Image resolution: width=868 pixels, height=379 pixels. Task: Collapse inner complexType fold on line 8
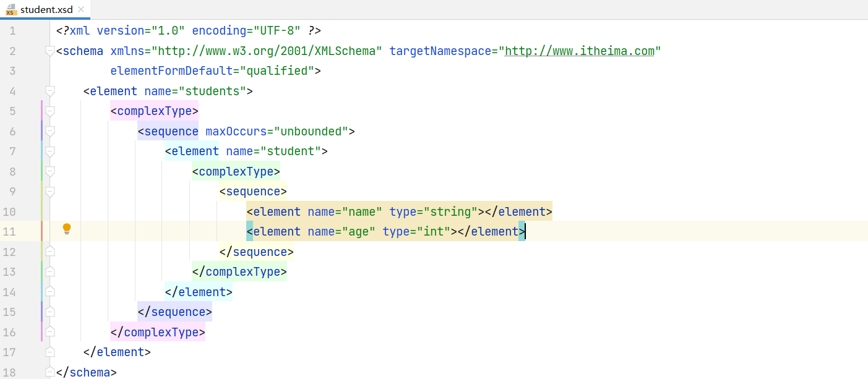[x=50, y=171]
